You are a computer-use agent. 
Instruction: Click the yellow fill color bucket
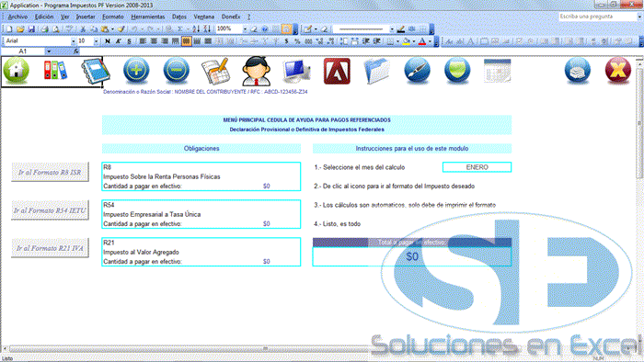pyautogui.click(x=407, y=41)
